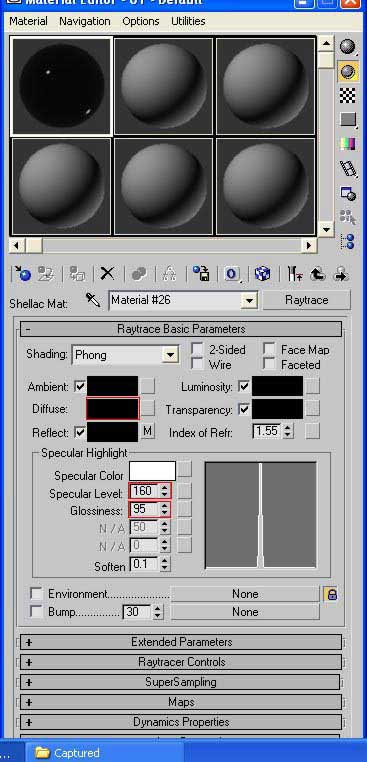Expand the Maps rollout

coord(181,702)
